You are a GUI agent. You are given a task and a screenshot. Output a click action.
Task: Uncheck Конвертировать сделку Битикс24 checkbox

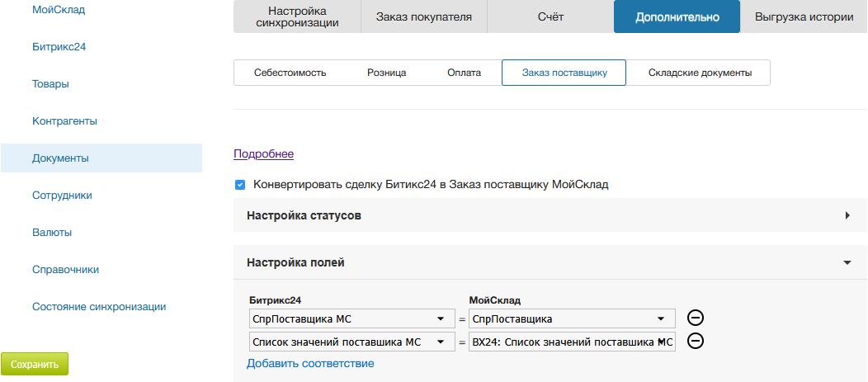click(240, 185)
